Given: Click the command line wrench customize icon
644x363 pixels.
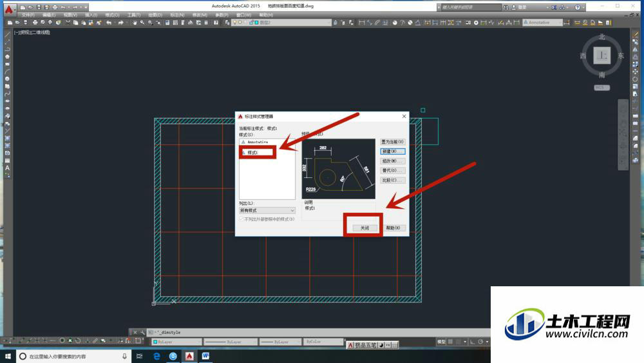Looking at the screenshot, I should click(x=142, y=332).
